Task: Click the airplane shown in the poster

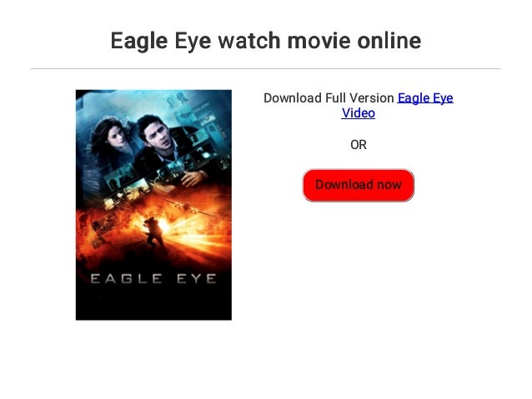Action: click(185, 205)
